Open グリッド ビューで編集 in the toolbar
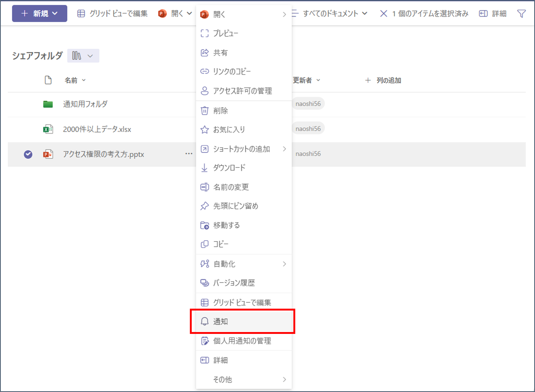This screenshot has height=392, width=535. (112, 13)
